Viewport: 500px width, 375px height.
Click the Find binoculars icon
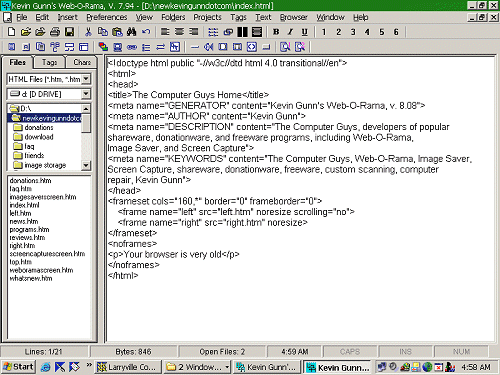(x=132, y=32)
